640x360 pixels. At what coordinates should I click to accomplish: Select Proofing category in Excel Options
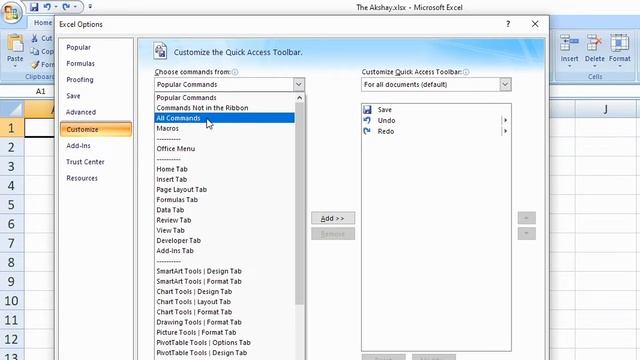coord(80,80)
